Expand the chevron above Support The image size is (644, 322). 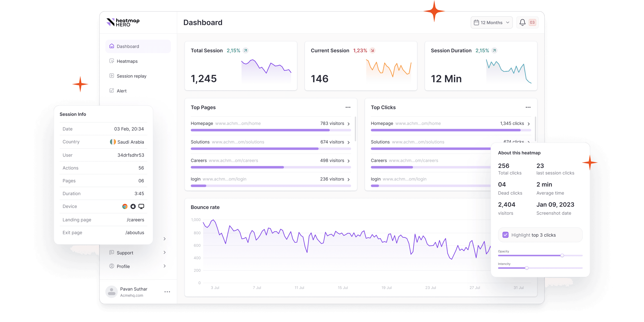click(165, 239)
